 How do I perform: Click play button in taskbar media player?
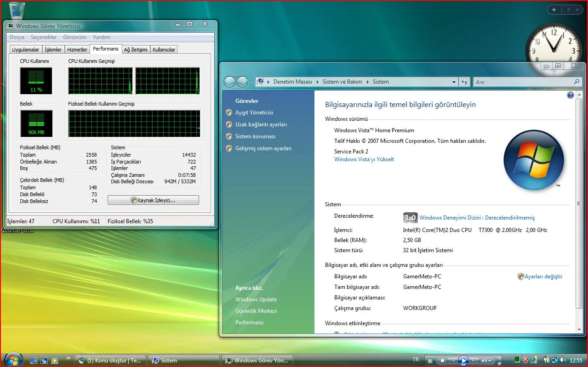pyautogui.click(x=463, y=361)
